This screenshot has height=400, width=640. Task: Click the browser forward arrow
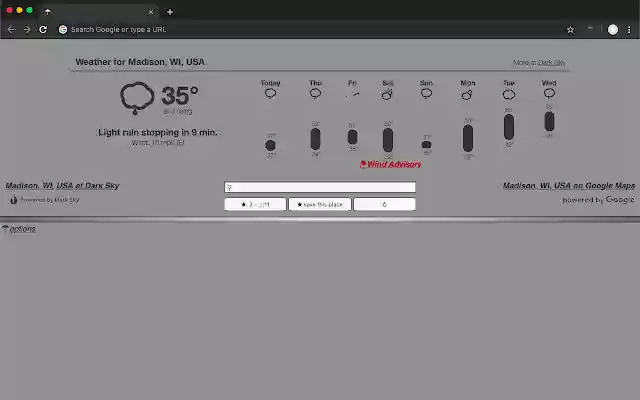point(27,29)
